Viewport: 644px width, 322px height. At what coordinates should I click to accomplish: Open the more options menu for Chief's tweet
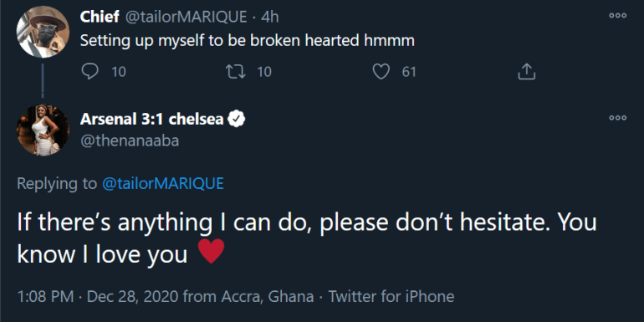pyautogui.click(x=618, y=16)
